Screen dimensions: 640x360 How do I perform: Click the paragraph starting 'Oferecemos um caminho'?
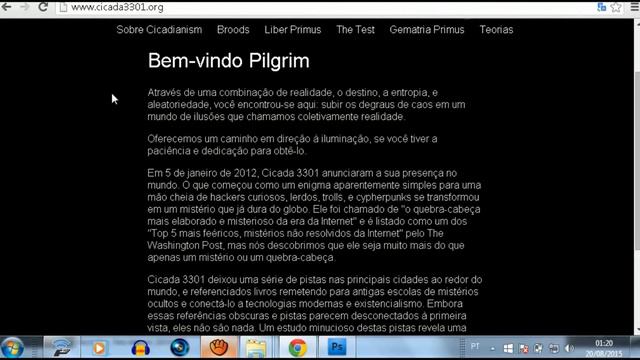point(292,145)
